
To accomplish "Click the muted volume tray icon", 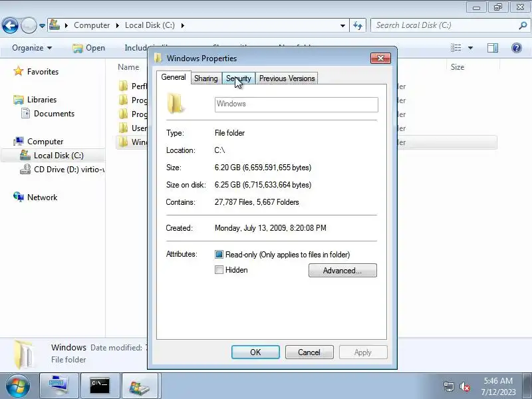I will tap(464, 386).
